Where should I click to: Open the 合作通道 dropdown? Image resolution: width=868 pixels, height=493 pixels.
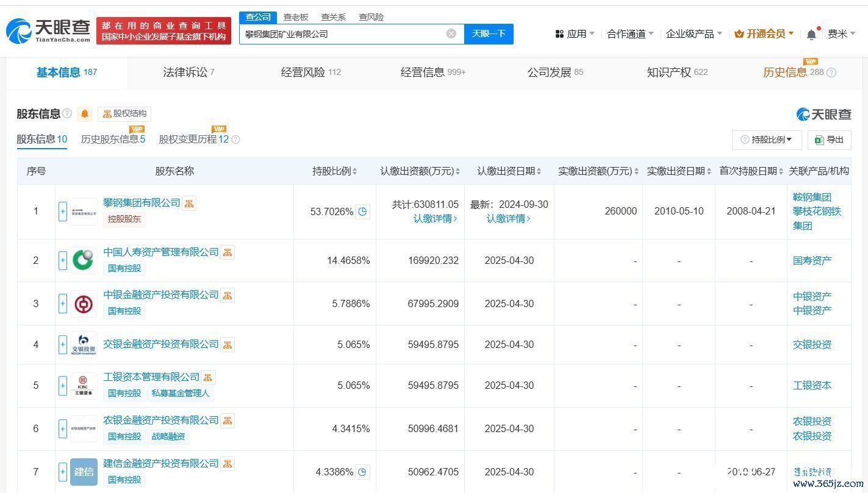point(630,34)
